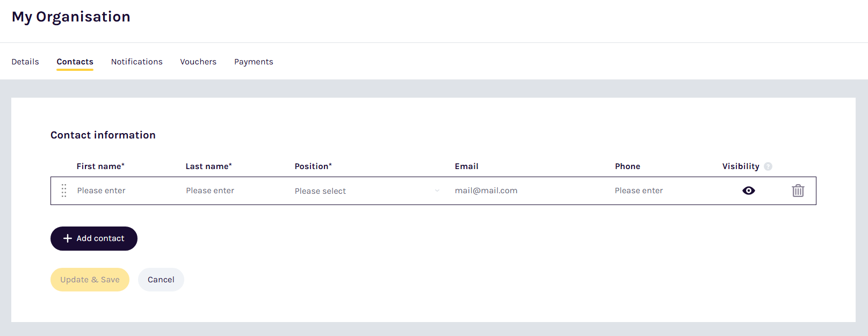Viewport: 868px width, 336px height.
Task: Click the trash icon to delete contact
Action: click(x=798, y=191)
